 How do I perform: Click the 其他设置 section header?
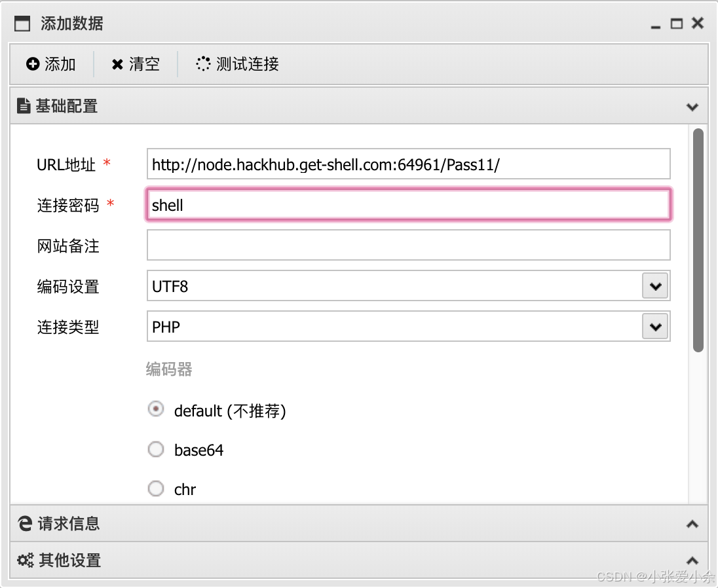click(x=358, y=560)
